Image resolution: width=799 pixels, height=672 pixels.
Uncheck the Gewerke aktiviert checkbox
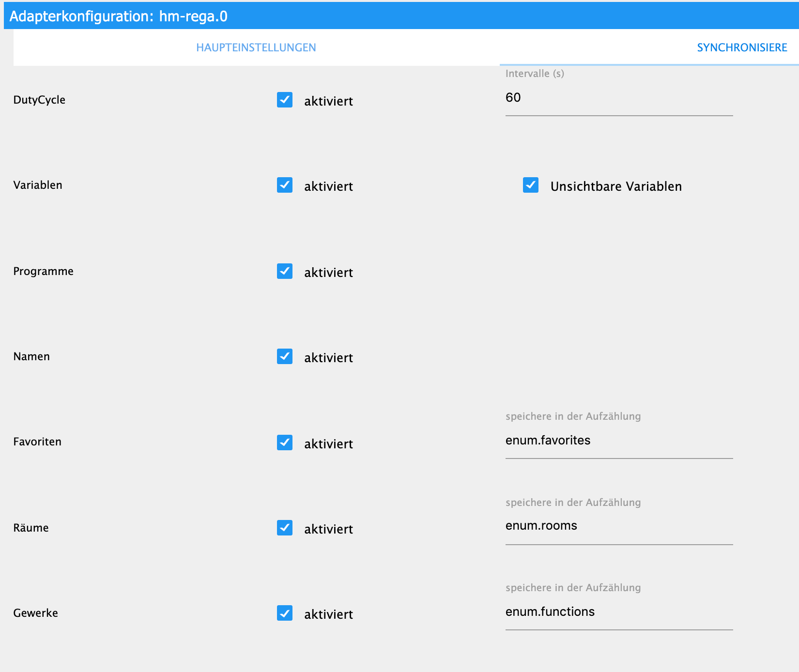tap(285, 613)
